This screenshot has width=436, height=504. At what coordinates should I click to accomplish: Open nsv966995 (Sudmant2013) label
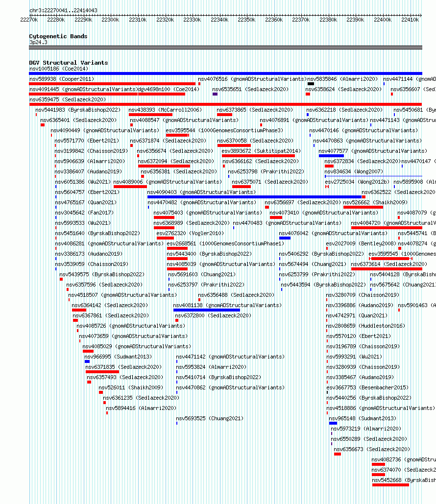click(x=118, y=357)
